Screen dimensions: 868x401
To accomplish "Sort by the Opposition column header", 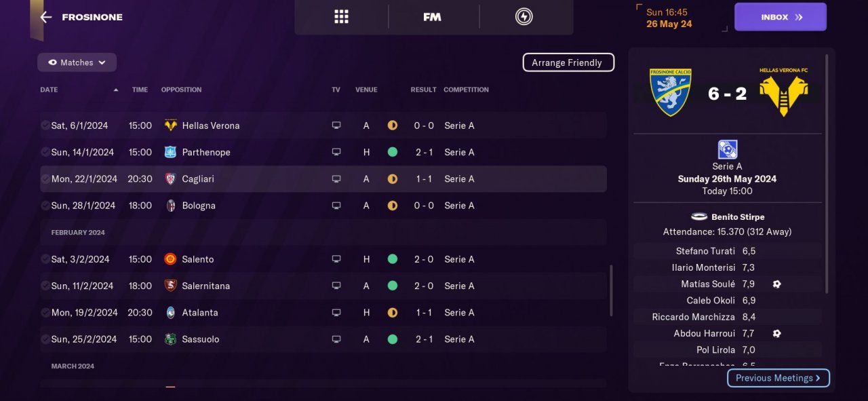I will [181, 90].
